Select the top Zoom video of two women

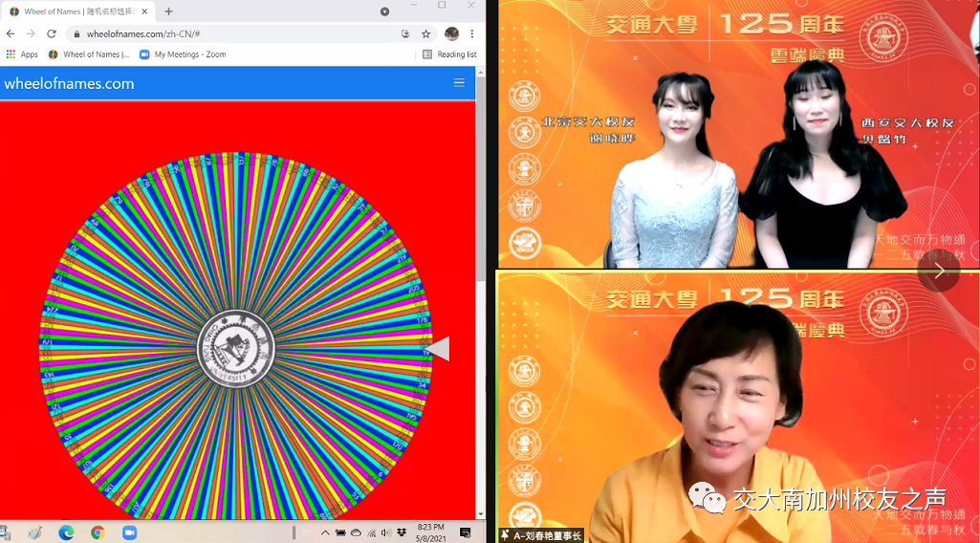click(737, 134)
